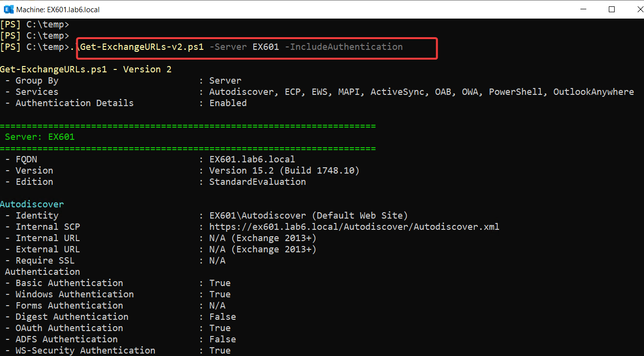The image size is (644, 356).
Task: Click the "OAuth Authentication" label
Action: coord(69,328)
